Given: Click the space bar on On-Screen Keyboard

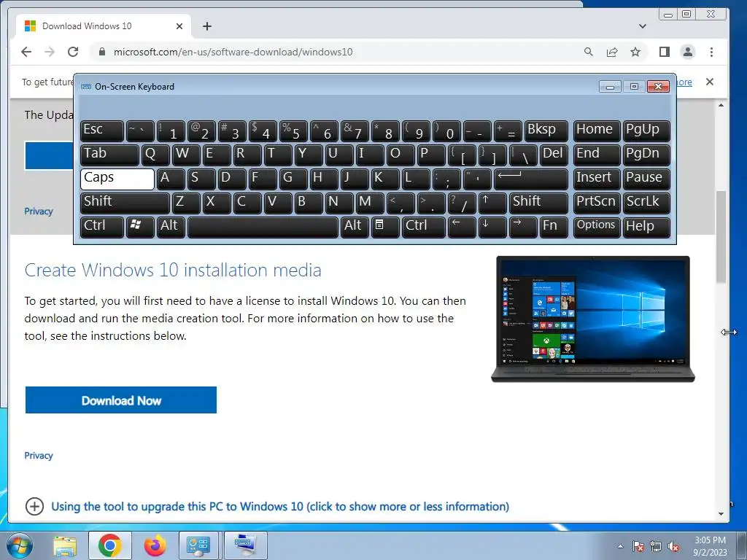Looking at the screenshot, I should coord(263,227).
